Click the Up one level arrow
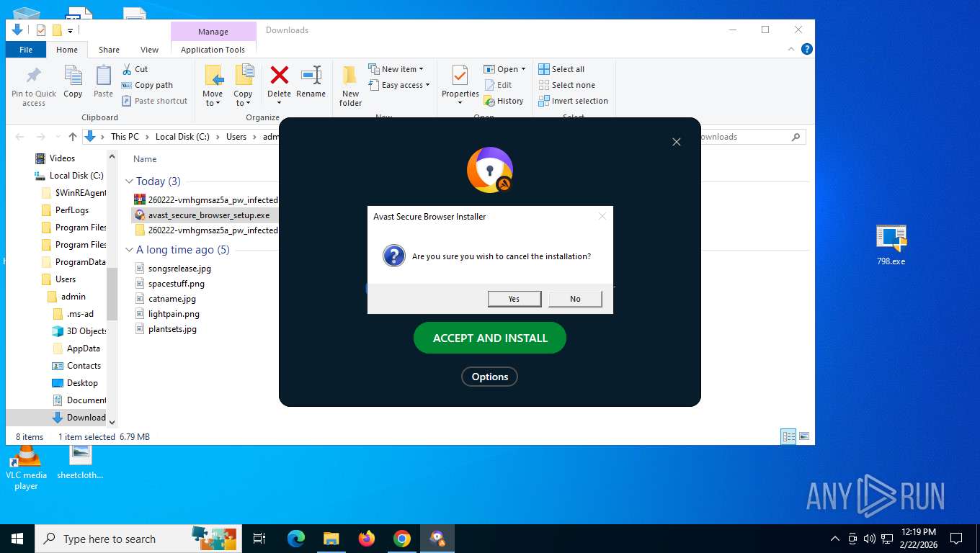980x553 pixels. [73, 137]
